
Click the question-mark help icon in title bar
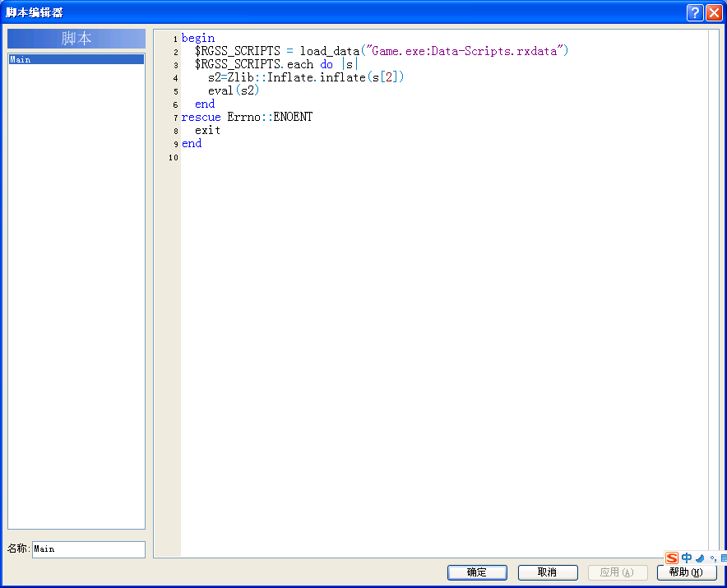coord(695,12)
